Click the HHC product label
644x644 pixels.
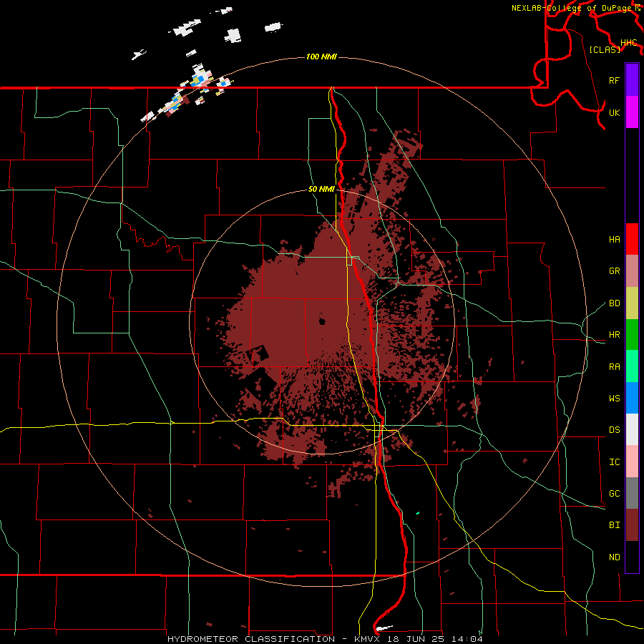(x=628, y=43)
